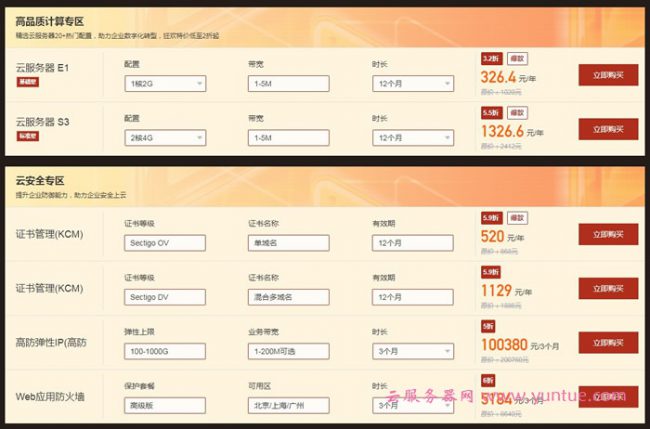This screenshot has width=650, height=429.
Task: Click 立即购买 for 高防弹性IP
Action: 608,342
